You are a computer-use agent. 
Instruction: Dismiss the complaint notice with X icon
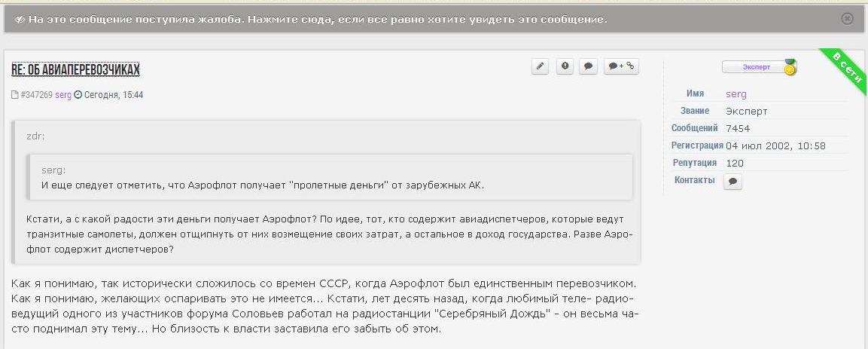847,19
